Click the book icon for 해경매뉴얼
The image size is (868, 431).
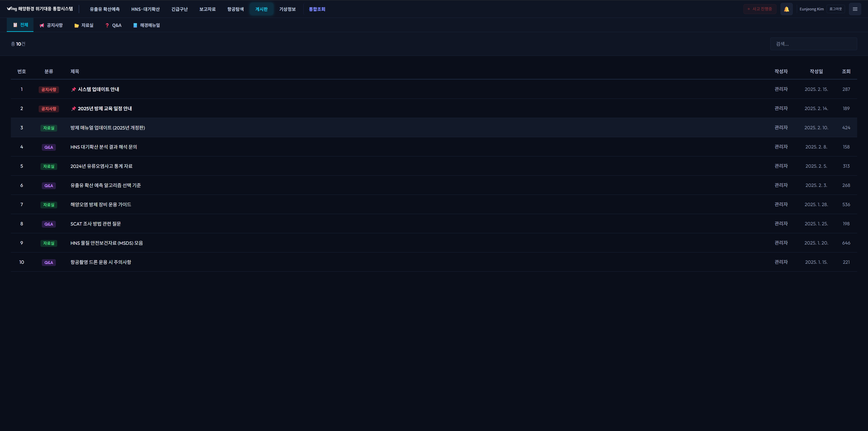(135, 25)
